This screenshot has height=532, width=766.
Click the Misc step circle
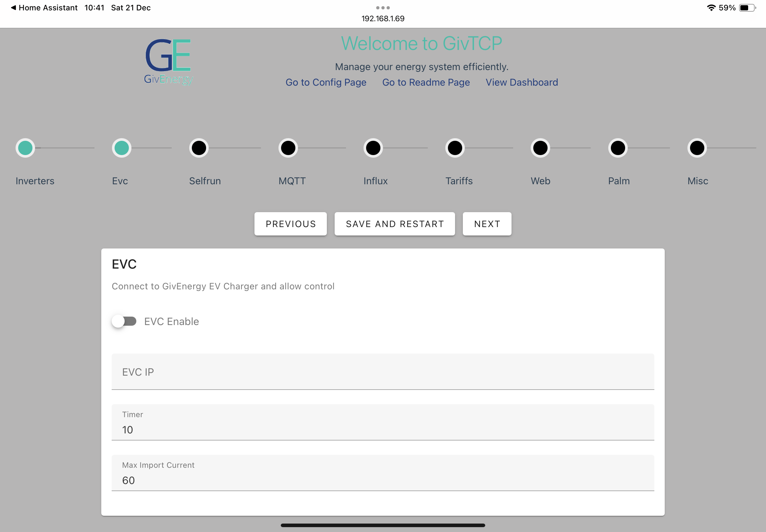[x=697, y=148]
